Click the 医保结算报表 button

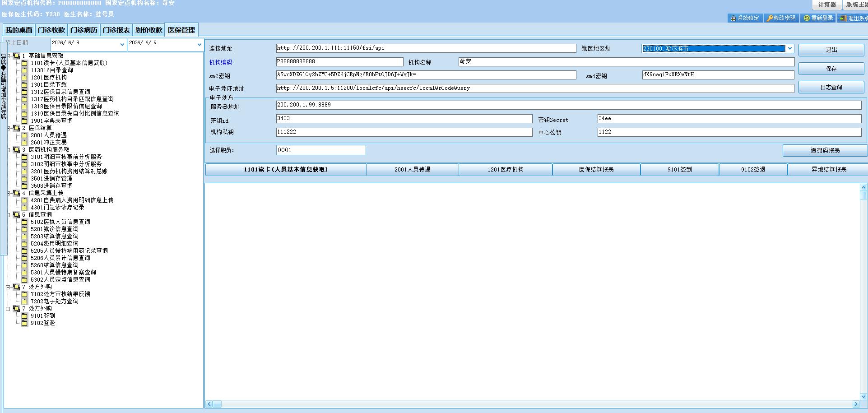(x=596, y=170)
